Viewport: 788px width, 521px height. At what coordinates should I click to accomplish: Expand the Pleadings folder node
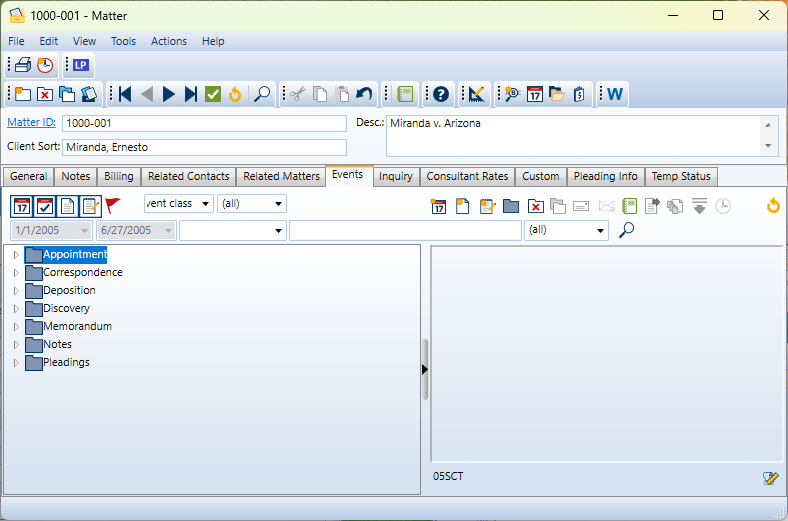16,363
